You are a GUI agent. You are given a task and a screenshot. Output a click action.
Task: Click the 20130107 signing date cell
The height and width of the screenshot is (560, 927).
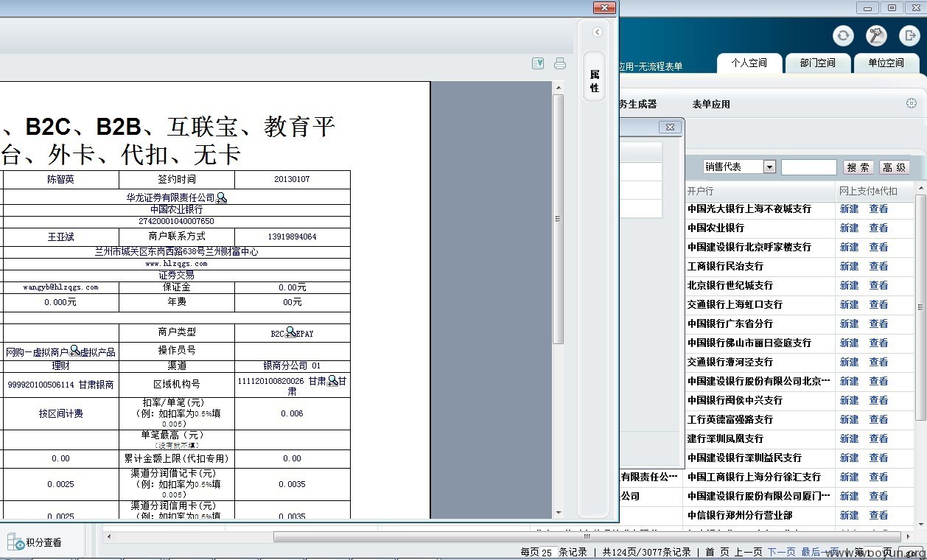(x=292, y=179)
